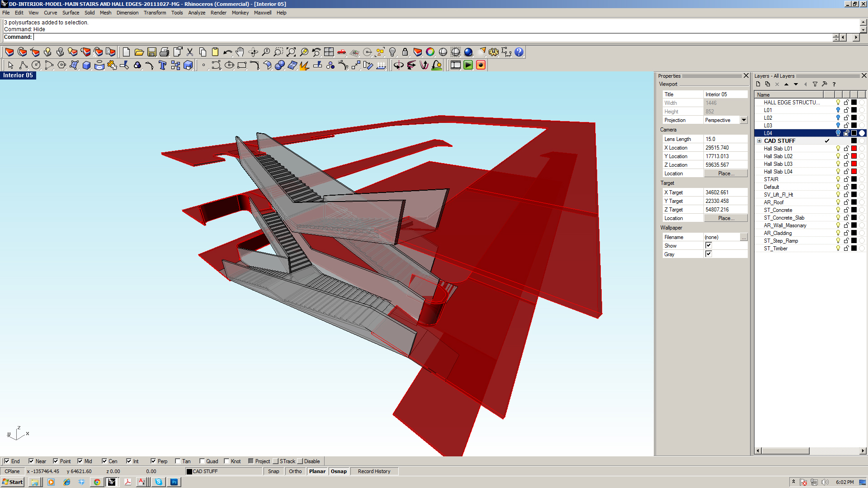
Task: Choose the Text T tool
Action: coord(163,65)
